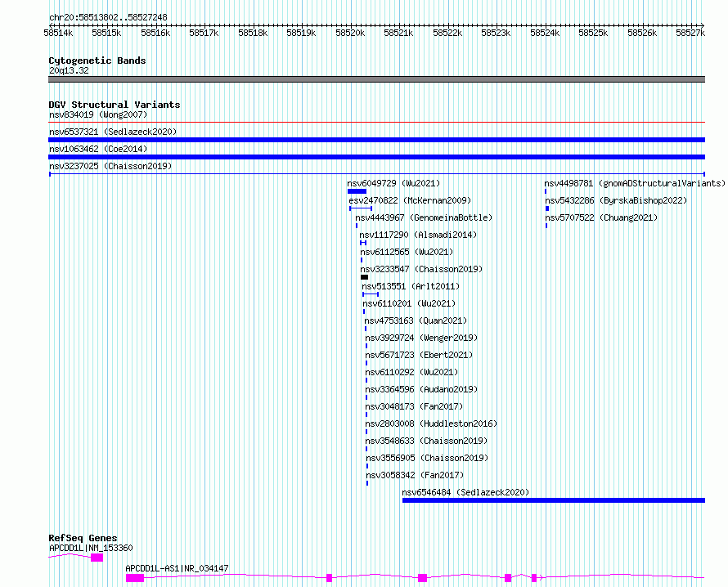Screen dimensions: 728x587
Task: Click the black nsv3233547 feature block
Action: click(365, 277)
